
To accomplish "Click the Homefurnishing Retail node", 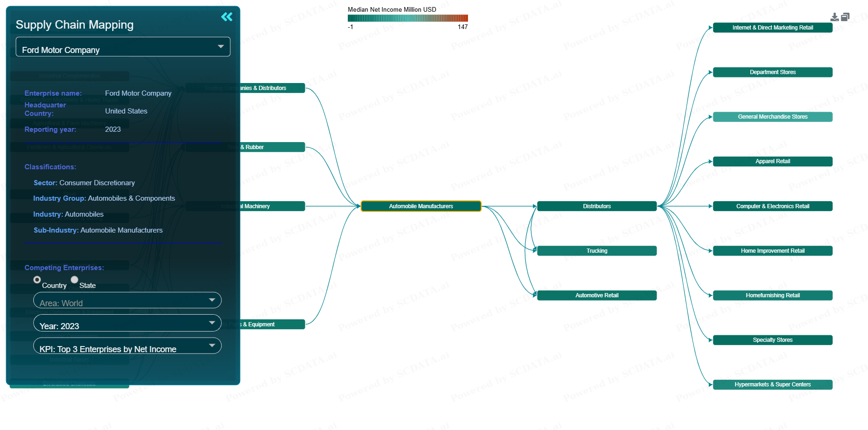I will (x=773, y=295).
